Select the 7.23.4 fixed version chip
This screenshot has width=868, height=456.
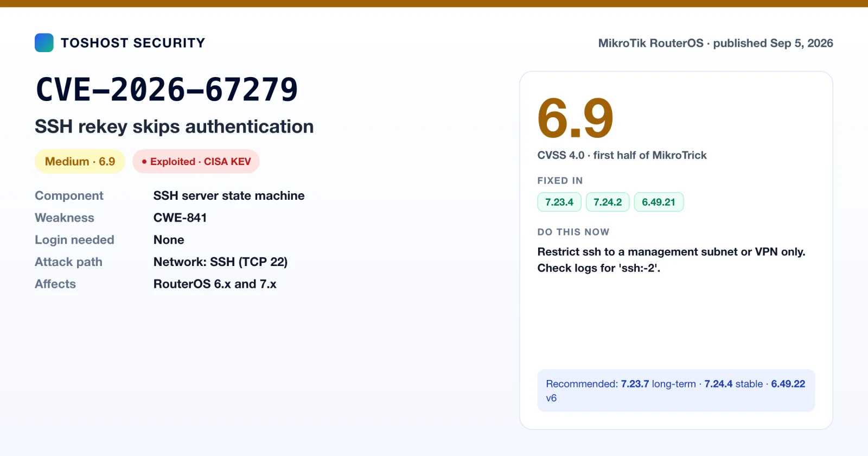(x=559, y=202)
